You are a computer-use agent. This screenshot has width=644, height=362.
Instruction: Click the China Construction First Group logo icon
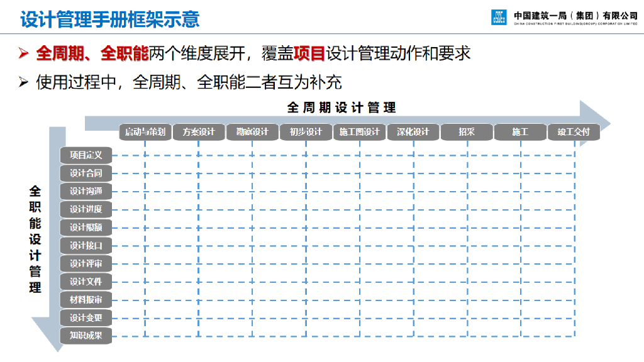499,17
